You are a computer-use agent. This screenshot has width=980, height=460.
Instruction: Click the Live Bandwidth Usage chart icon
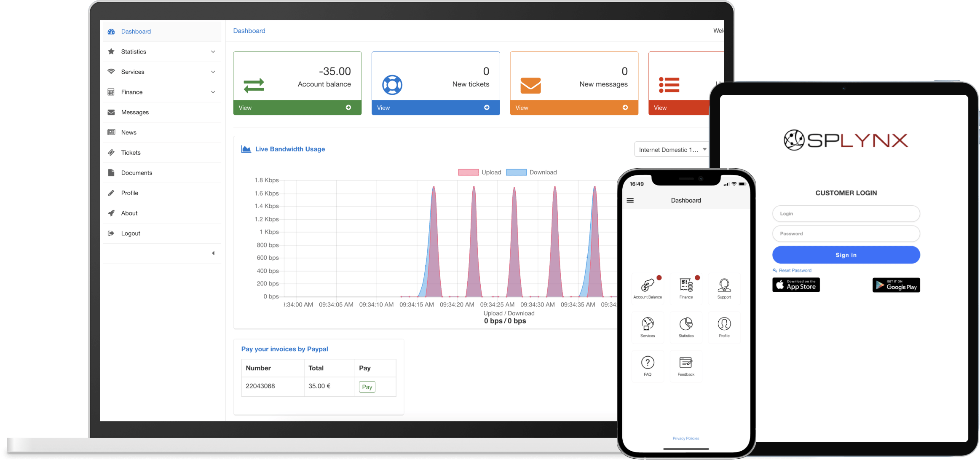click(x=246, y=149)
